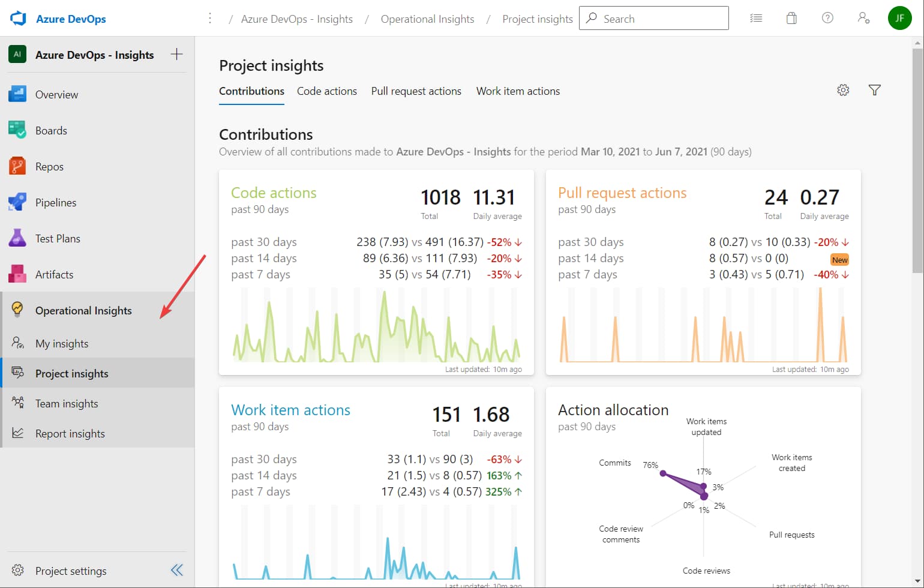Go to Repos in sidebar

click(x=97, y=166)
